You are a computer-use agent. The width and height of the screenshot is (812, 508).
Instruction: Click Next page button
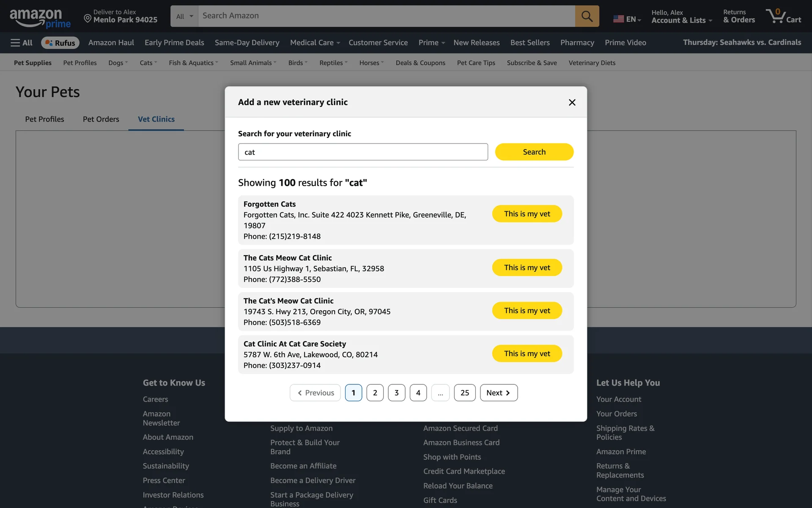[498, 393]
